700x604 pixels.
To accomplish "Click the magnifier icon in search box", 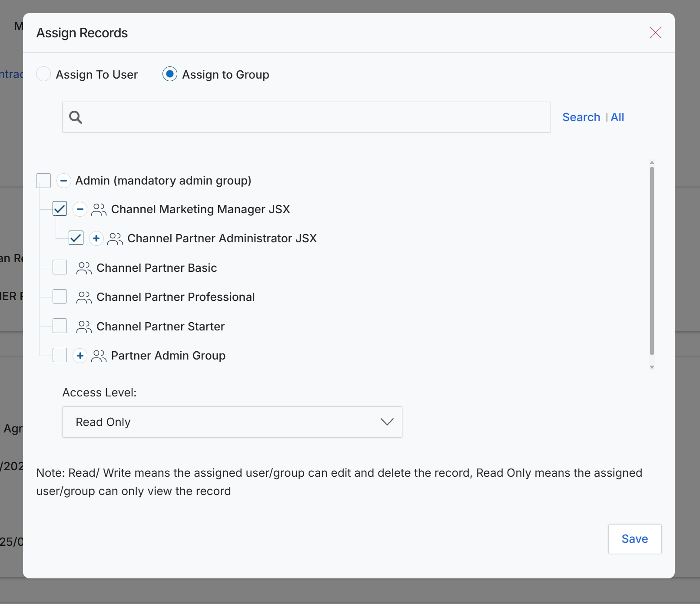I will (76, 117).
